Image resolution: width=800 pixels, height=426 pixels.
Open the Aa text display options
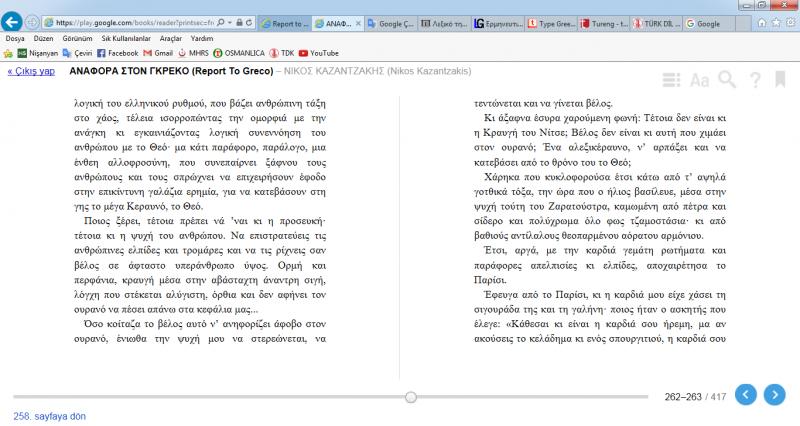(x=699, y=80)
